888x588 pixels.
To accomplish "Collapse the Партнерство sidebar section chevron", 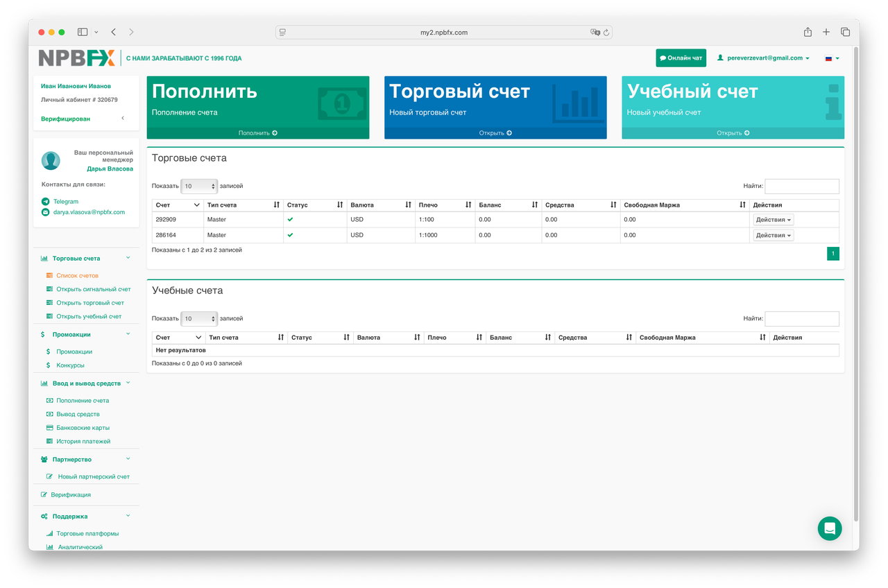I will [128, 459].
